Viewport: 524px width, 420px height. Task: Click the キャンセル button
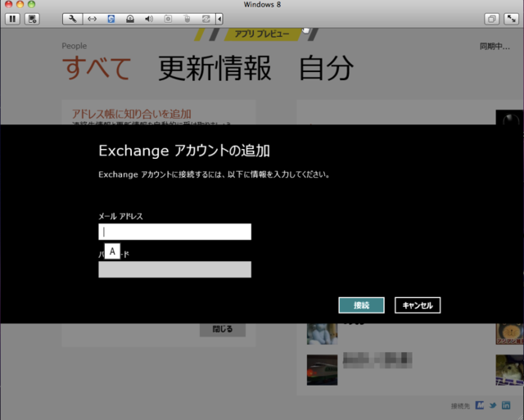(418, 305)
